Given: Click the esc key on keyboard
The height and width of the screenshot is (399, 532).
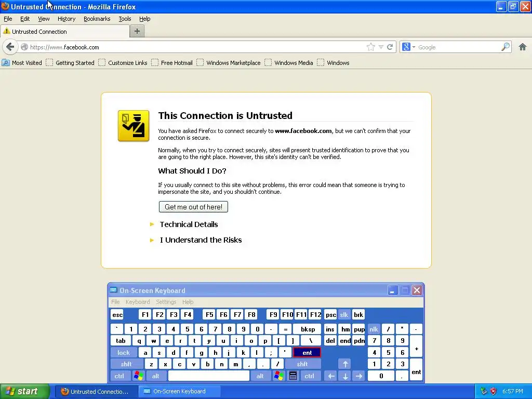Looking at the screenshot, I should pyautogui.click(x=117, y=314).
